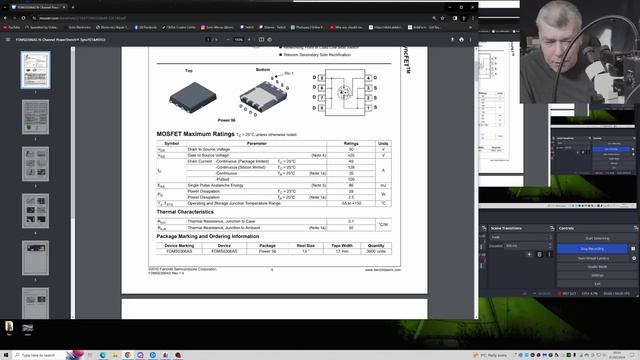Open transition properties three-dot icon in OBS
Screen dimensions: 640x360
549,254
